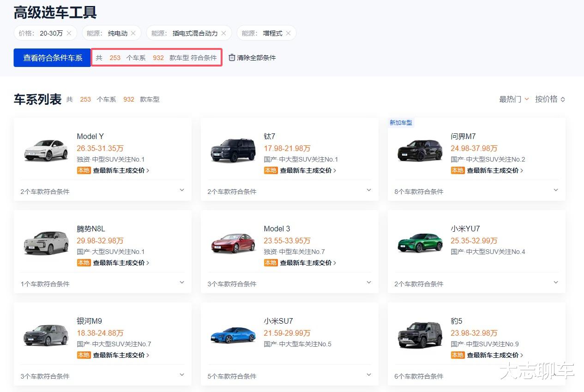
Task: Remove the 增程式 filter tag
Action: (288, 33)
